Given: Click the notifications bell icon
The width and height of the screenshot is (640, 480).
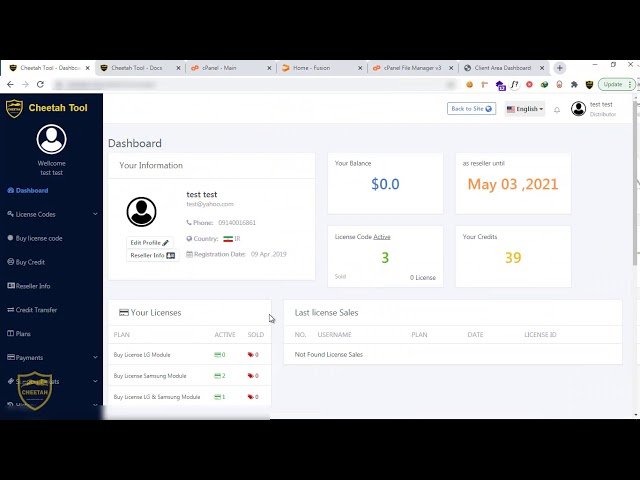Looking at the screenshot, I should (557, 110).
